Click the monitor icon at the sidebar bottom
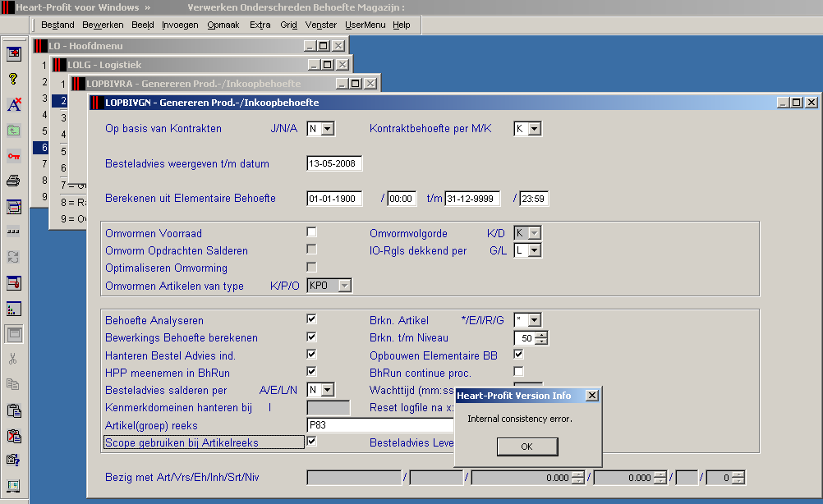Image resolution: width=823 pixels, height=504 pixels. click(14, 486)
